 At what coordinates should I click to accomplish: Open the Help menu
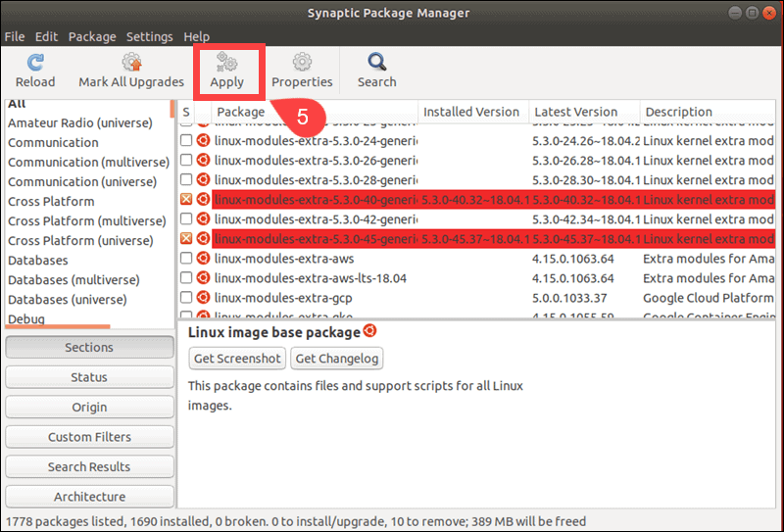pyautogui.click(x=197, y=37)
